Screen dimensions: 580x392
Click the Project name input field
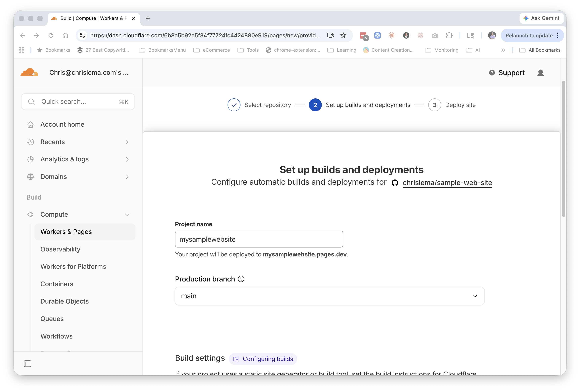pyautogui.click(x=259, y=239)
